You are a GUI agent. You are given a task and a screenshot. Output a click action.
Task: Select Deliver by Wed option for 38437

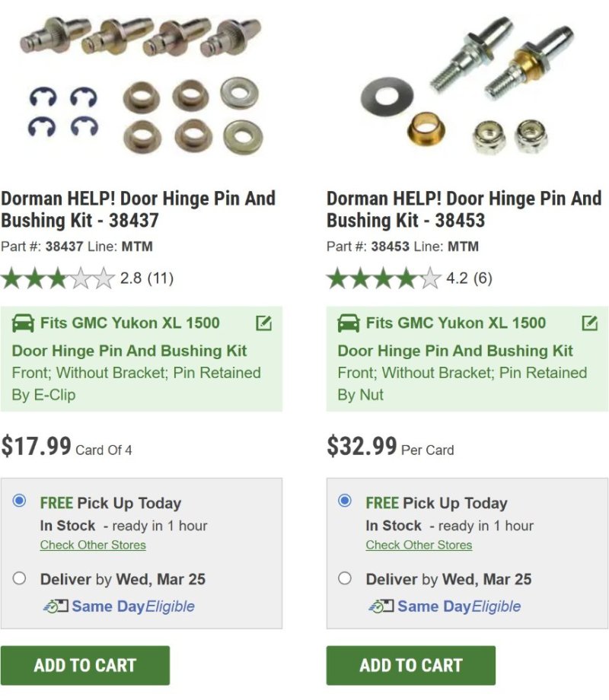(20, 578)
